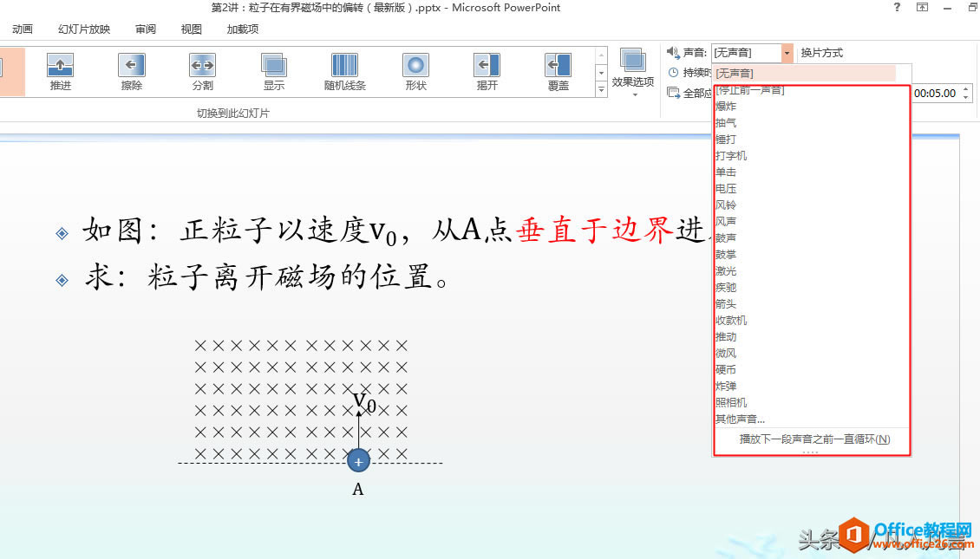The image size is (980, 559).
Task: Choose the 炸弹 bomb sound
Action: coord(726,386)
